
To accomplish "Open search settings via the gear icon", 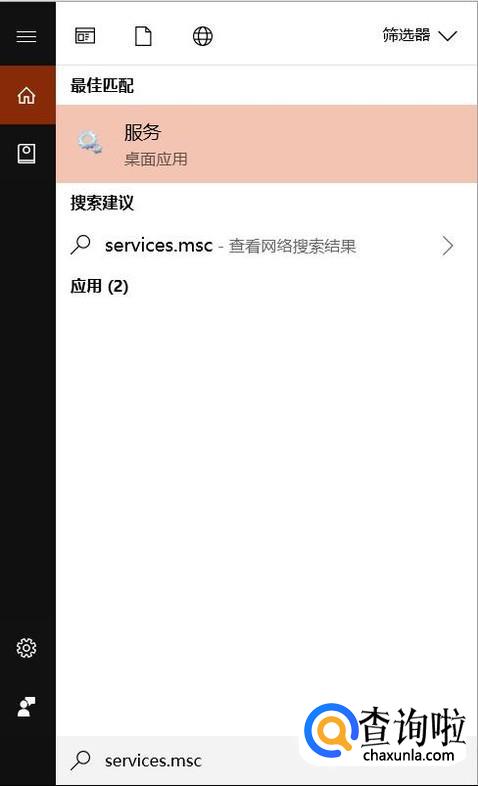I will pyautogui.click(x=27, y=648).
